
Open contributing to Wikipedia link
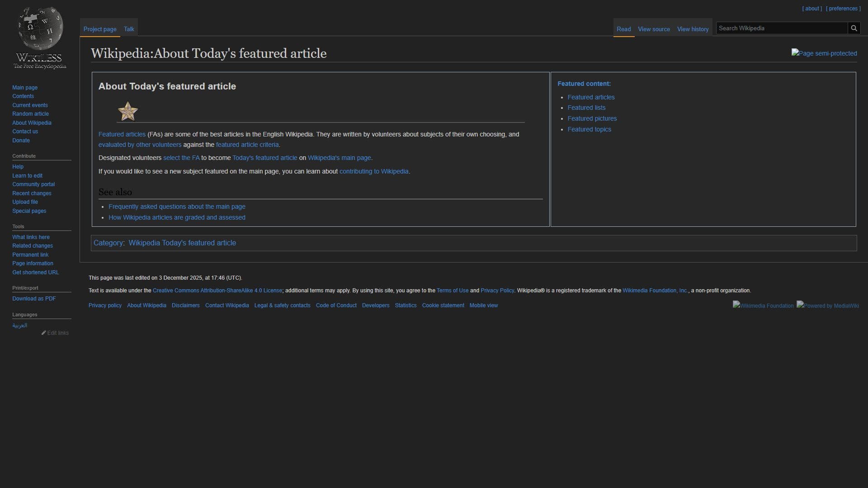pyautogui.click(x=374, y=171)
